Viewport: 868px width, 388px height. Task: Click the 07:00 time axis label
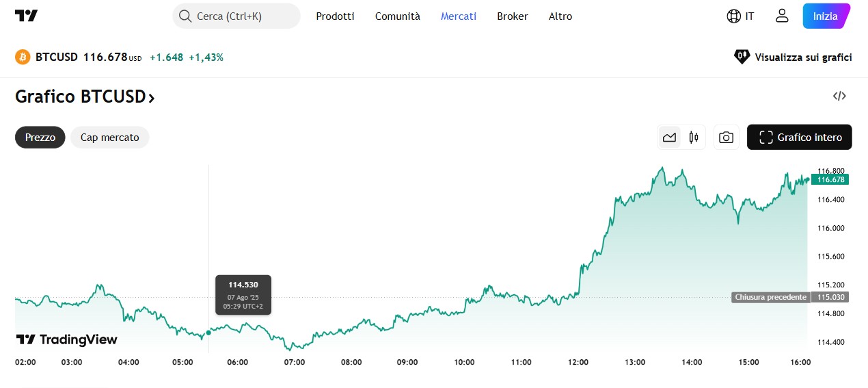(295, 362)
